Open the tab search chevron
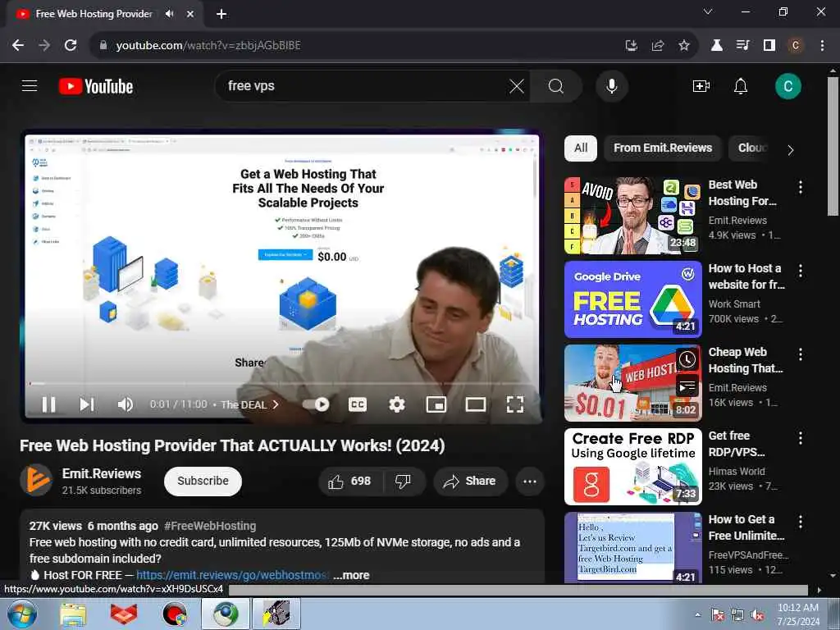840x630 pixels. 708,11
